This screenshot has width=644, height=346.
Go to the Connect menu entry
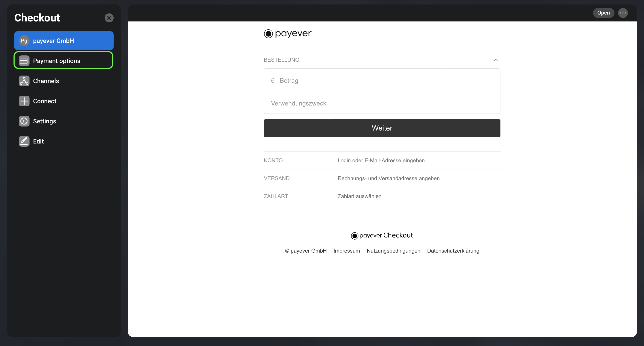pyautogui.click(x=45, y=101)
